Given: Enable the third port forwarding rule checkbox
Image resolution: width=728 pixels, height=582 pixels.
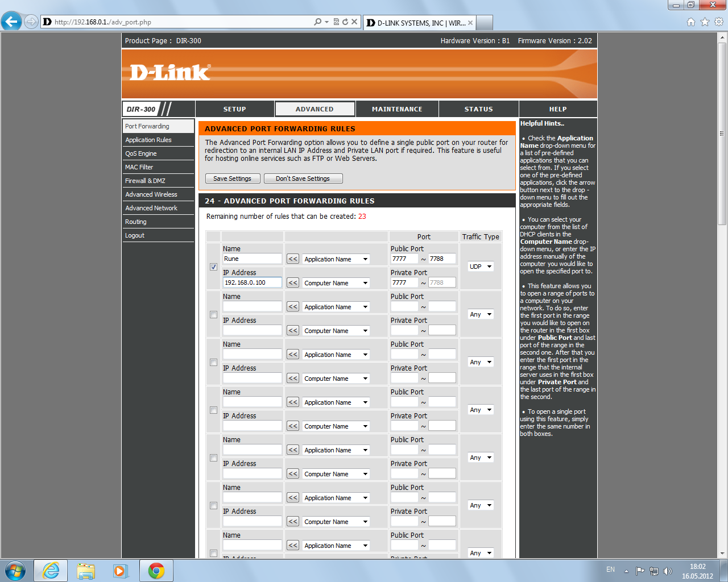Looking at the screenshot, I should [213, 362].
